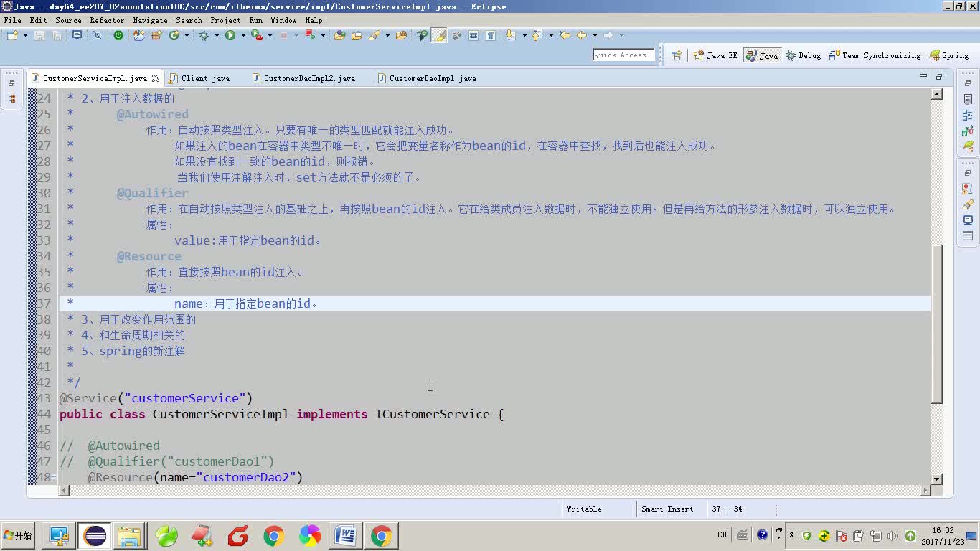Switch to the Team Synchronizing perspective
The image size is (980, 551).
point(875,55)
